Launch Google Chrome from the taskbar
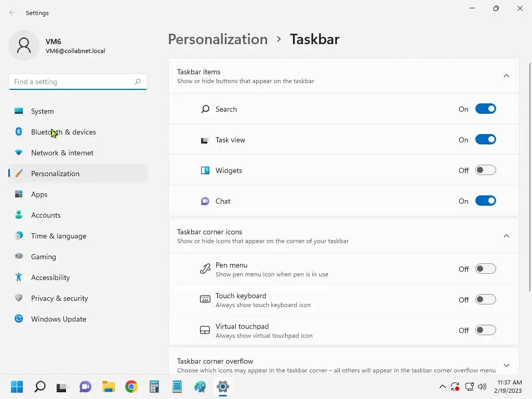The width and height of the screenshot is (532, 399). [x=131, y=387]
